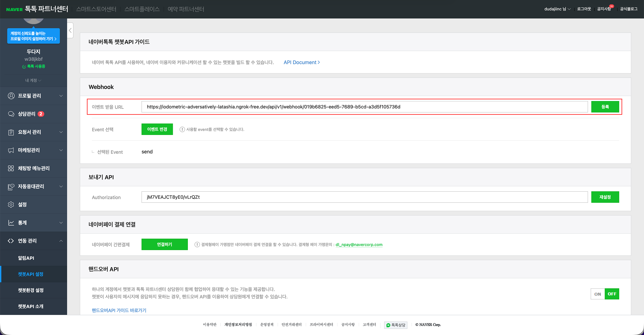Image resolution: width=644 pixels, height=335 pixels.
Task: Click the webhook URL input field
Action: pyautogui.click(x=364, y=107)
